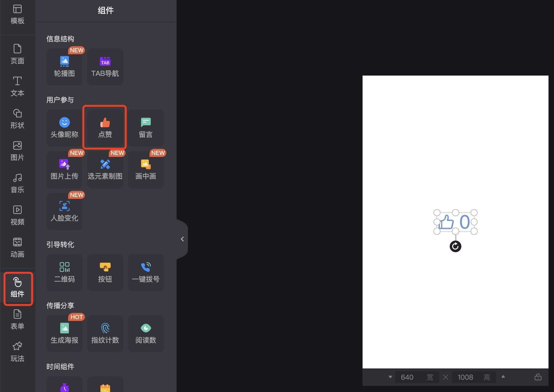Open the 图片 images sidebar tab
Screen dimensions: 554x392
point(17,151)
